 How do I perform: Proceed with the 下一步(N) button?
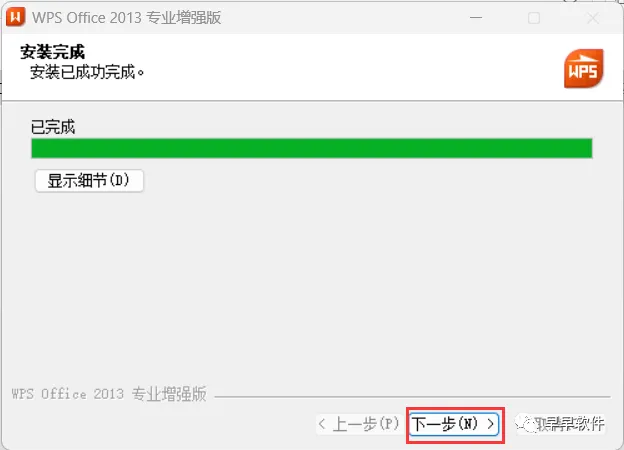(454, 425)
